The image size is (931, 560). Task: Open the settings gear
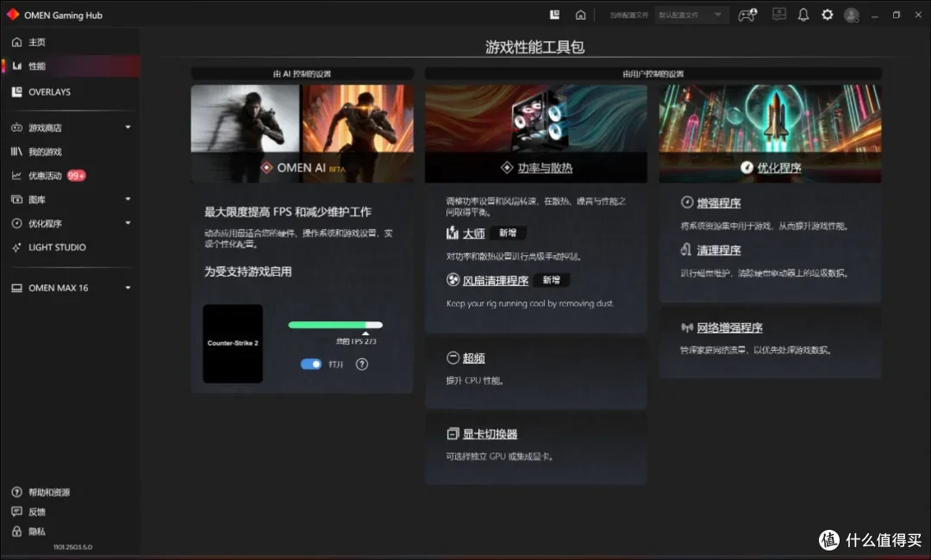827,15
